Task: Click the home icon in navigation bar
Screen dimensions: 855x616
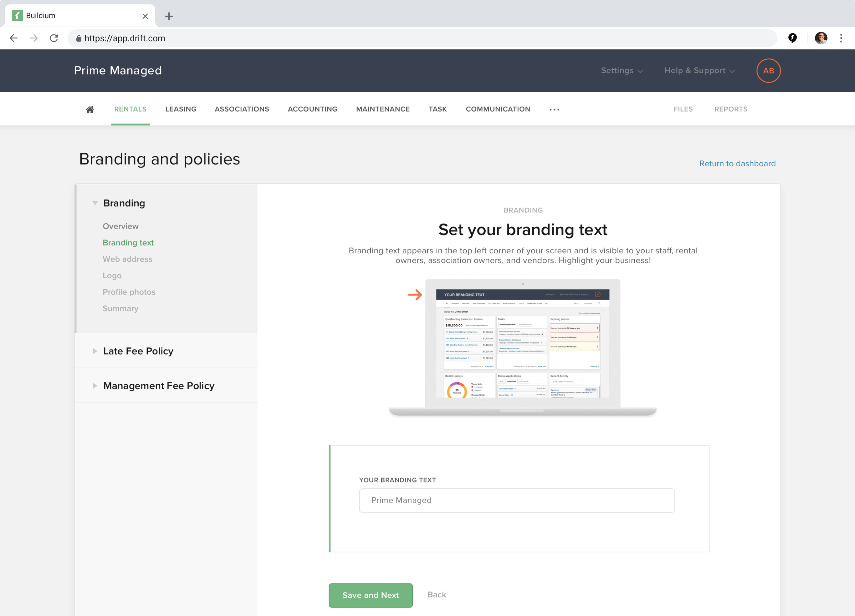Action: 90,110
